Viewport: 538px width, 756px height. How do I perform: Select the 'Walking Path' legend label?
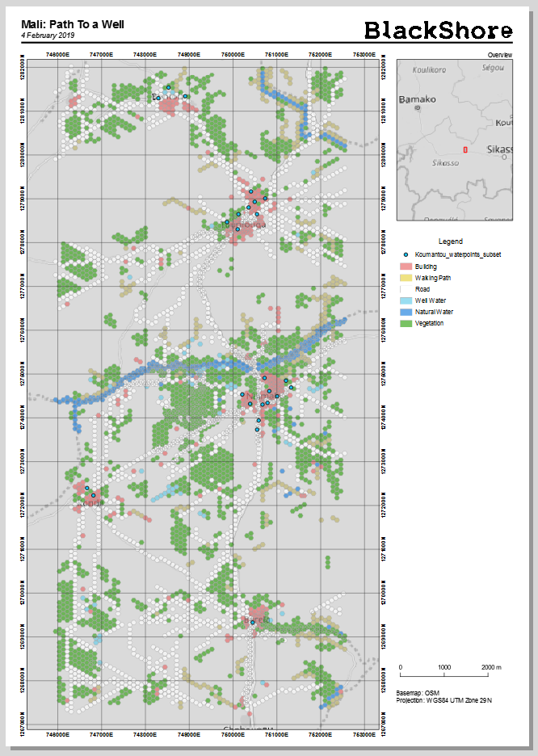(x=433, y=278)
